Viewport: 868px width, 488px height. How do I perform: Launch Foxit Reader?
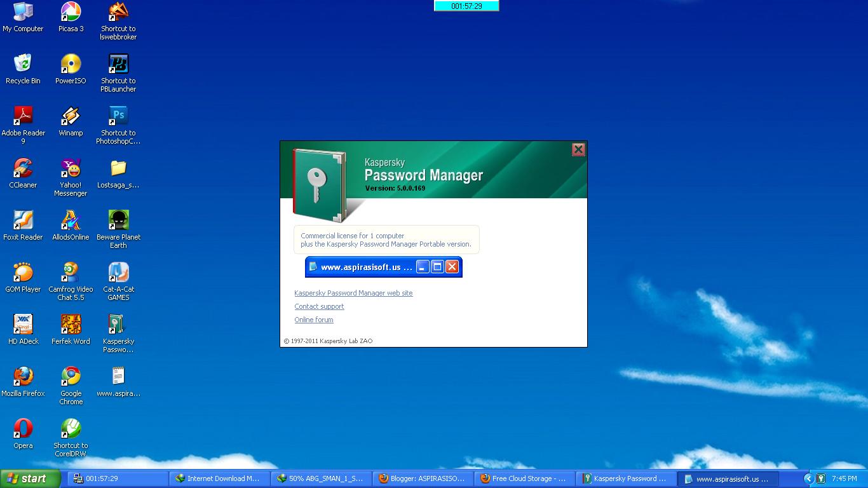coord(23,226)
